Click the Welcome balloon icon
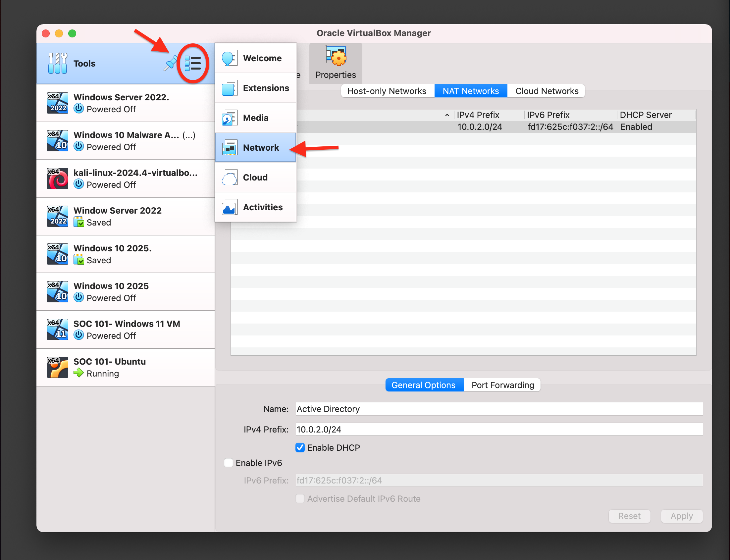The width and height of the screenshot is (730, 560). (230, 58)
